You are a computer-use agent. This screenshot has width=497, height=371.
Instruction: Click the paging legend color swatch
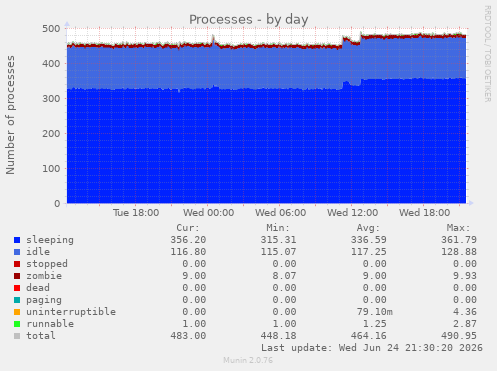tap(17, 300)
